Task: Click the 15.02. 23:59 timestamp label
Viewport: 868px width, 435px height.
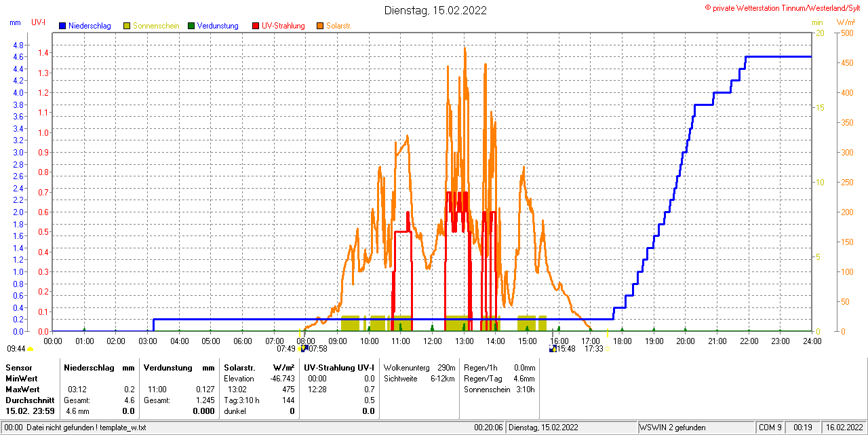Action: [30, 411]
